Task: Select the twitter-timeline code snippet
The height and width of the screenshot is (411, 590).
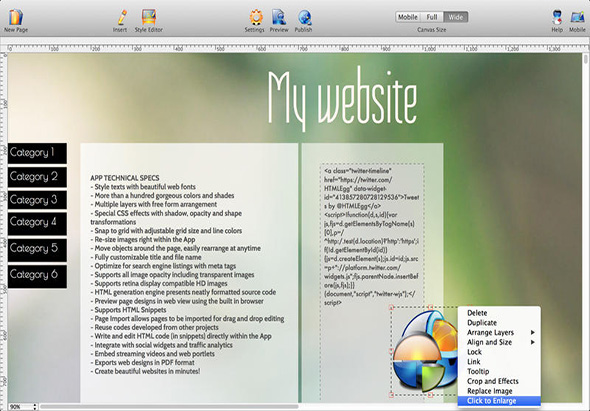Action: tap(372, 236)
